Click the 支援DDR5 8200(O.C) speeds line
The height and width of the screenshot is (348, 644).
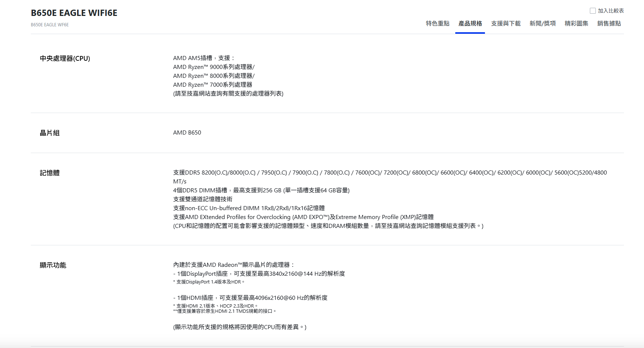click(390, 177)
